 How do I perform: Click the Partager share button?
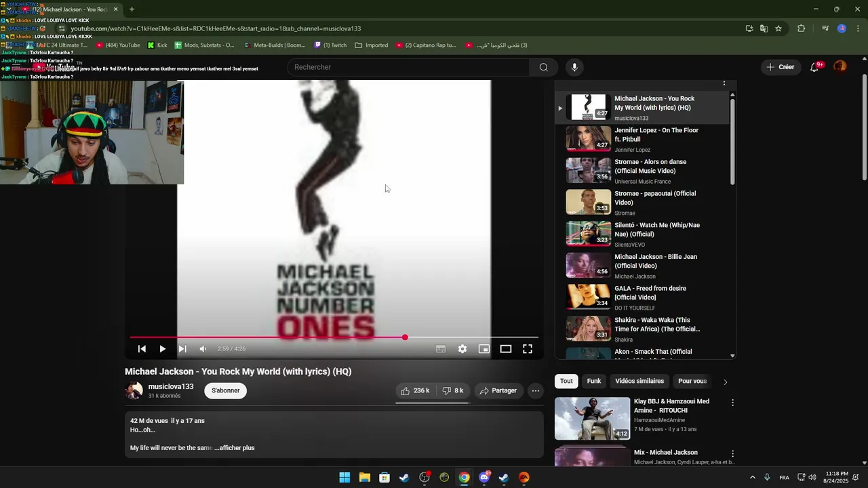click(498, 390)
